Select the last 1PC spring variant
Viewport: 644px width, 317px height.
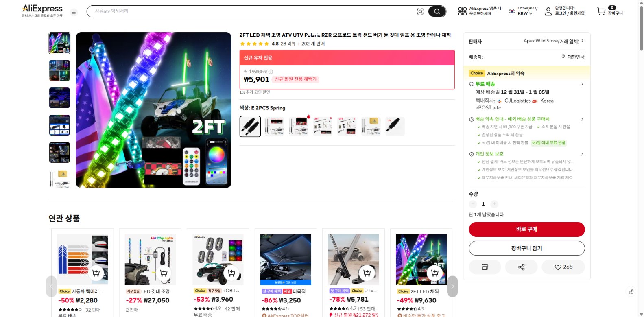click(395, 126)
